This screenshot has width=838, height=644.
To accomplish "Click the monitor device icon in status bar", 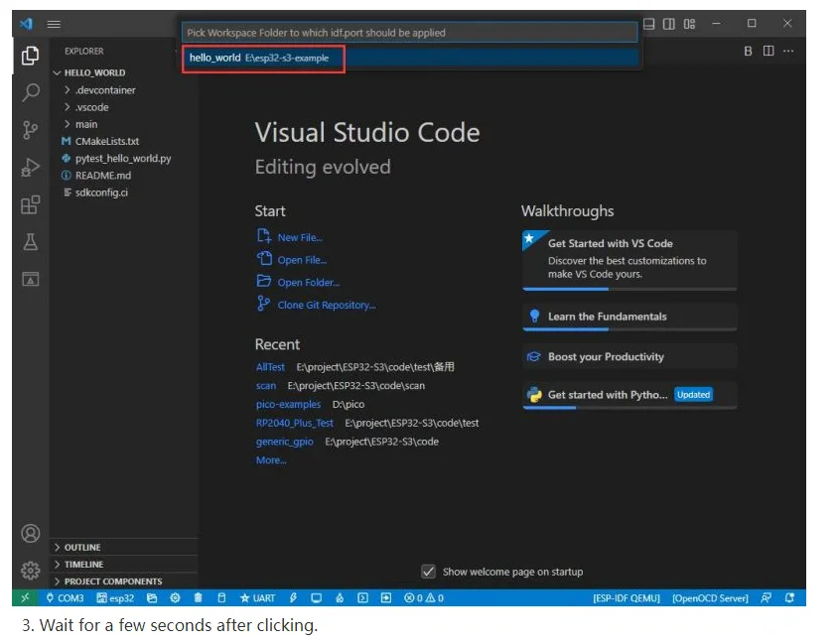I will (x=317, y=598).
